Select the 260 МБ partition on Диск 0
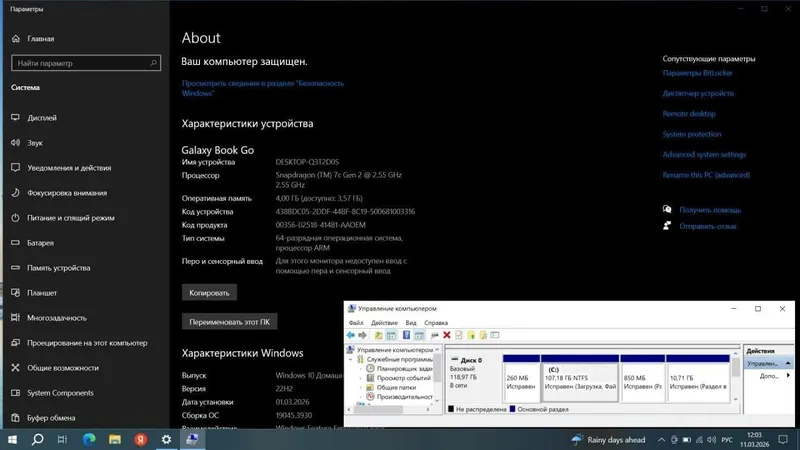This screenshot has height=450, width=800. click(x=521, y=378)
